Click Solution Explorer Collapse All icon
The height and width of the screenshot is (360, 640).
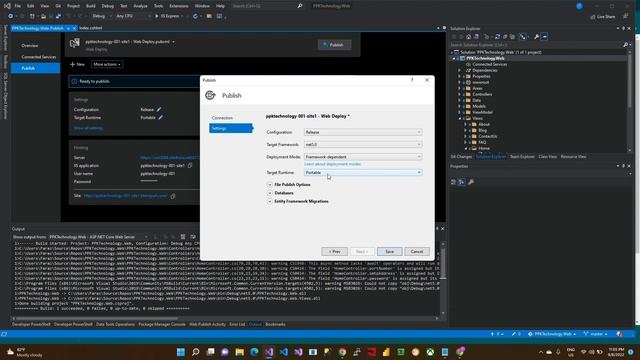tap(505, 37)
